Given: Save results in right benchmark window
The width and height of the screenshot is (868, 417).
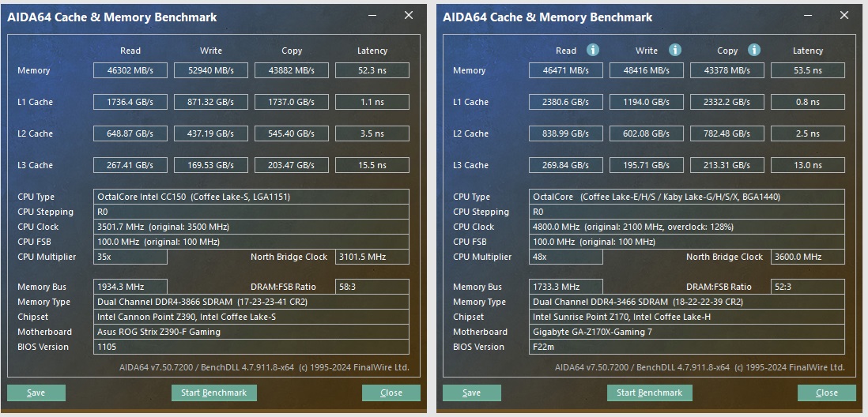Looking at the screenshot, I should pyautogui.click(x=472, y=393).
